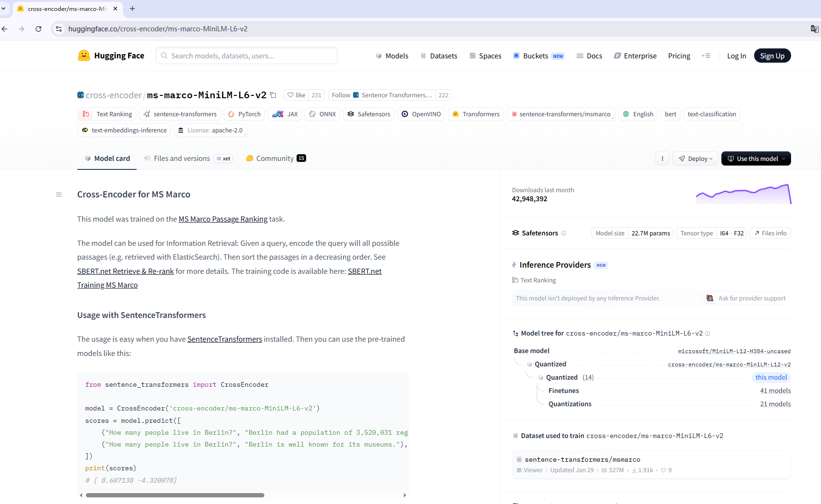Open the more options three-dot button
821x504 pixels.
(662, 159)
